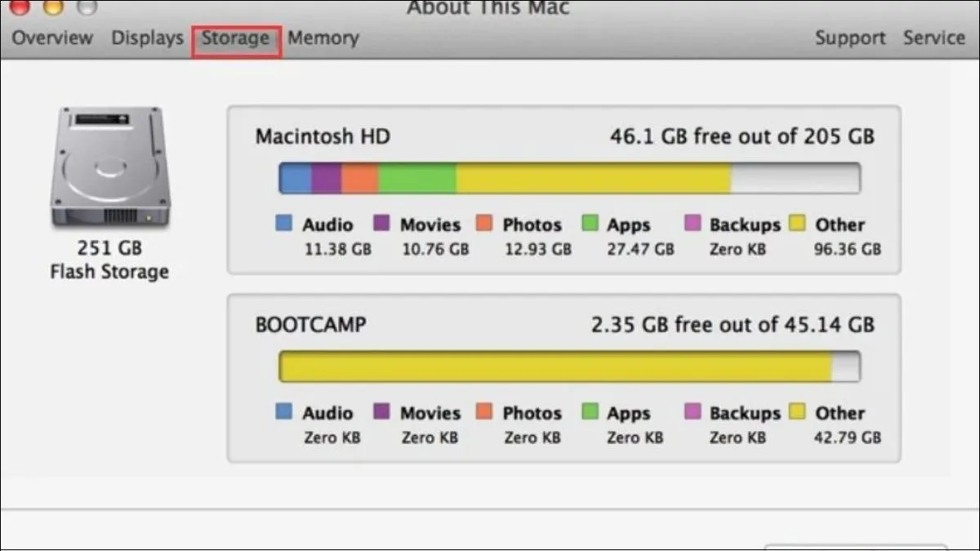Switch to the Overview tab

coord(52,38)
